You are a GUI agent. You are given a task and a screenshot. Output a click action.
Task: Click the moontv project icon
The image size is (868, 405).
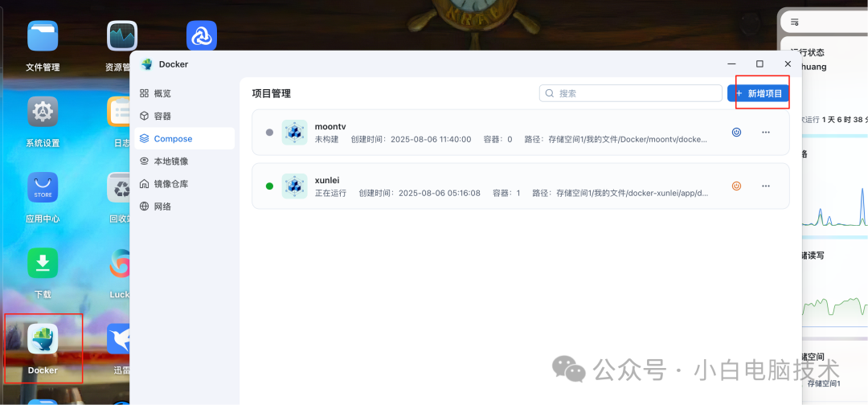coord(294,133)
